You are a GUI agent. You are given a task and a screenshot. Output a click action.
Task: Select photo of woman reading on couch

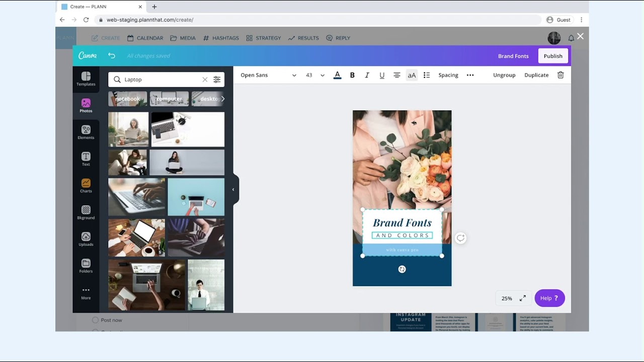click(128, 162)
